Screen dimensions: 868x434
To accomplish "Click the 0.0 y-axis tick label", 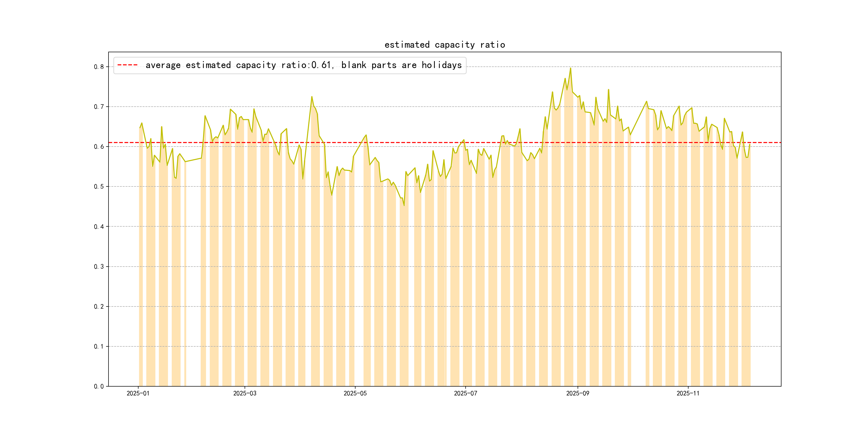I will (x=99, y=386).
